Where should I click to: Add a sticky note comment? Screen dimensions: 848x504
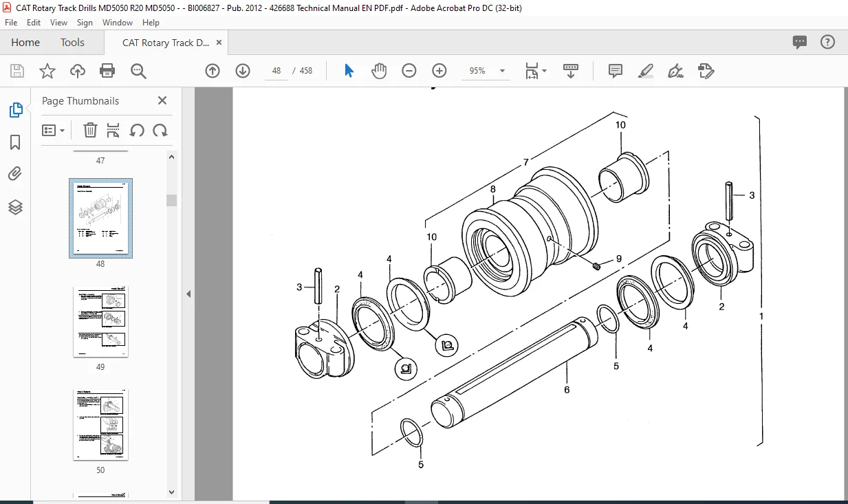(616, 71)
